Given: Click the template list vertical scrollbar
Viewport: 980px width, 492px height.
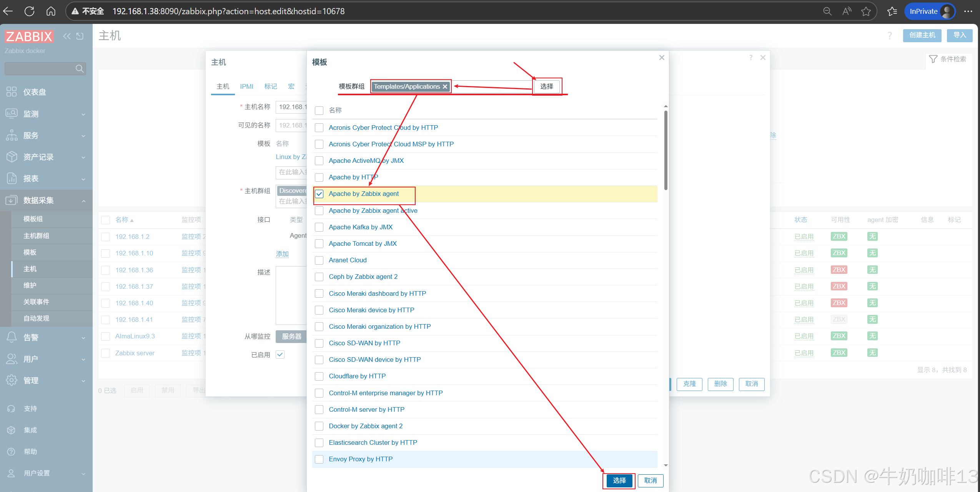Looking at the screenshot, I should pyautogui.click(x=666, y=150).
